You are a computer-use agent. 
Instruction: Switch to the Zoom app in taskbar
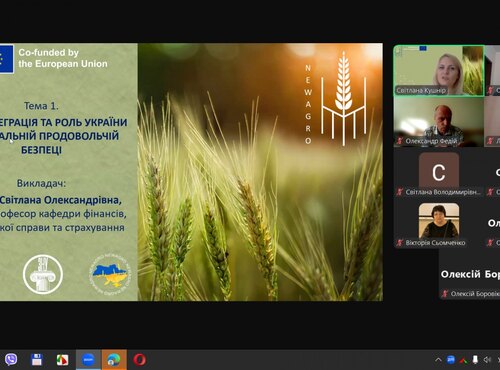pyautogui.click(x=88, y=360)
